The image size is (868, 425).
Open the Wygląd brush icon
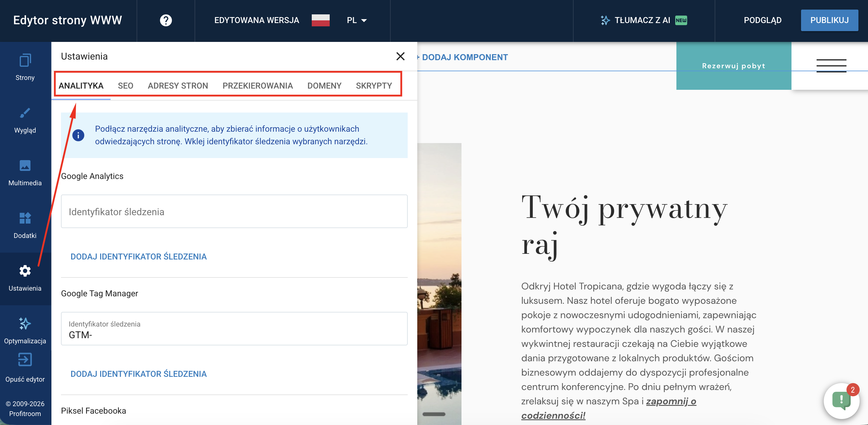(x=25, y=113)
